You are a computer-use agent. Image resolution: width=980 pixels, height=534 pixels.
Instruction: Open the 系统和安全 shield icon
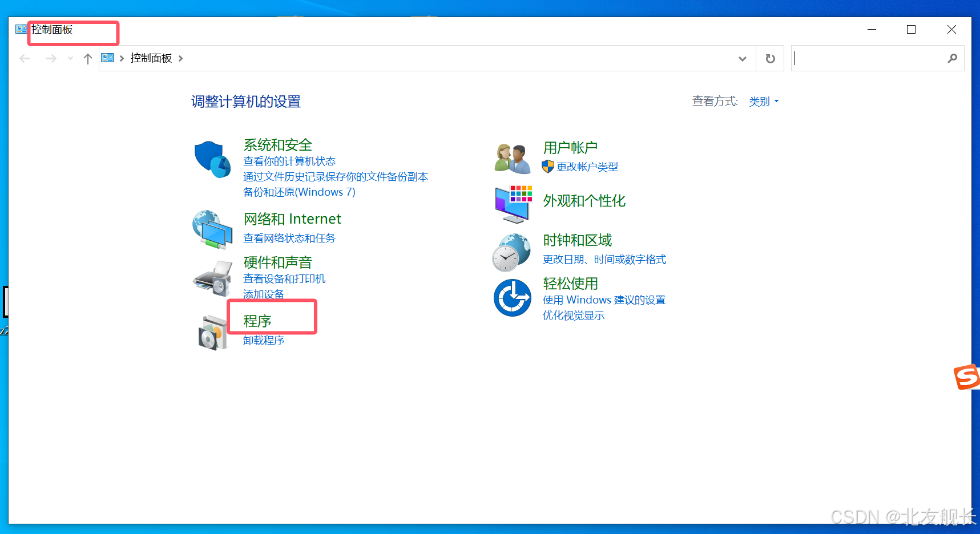tap(212, 159)
